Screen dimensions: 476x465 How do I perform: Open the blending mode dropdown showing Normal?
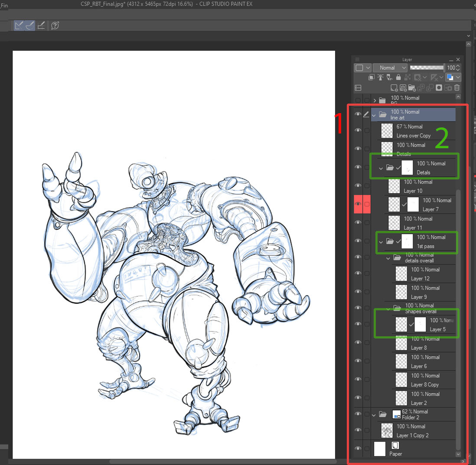coord(389,68)
